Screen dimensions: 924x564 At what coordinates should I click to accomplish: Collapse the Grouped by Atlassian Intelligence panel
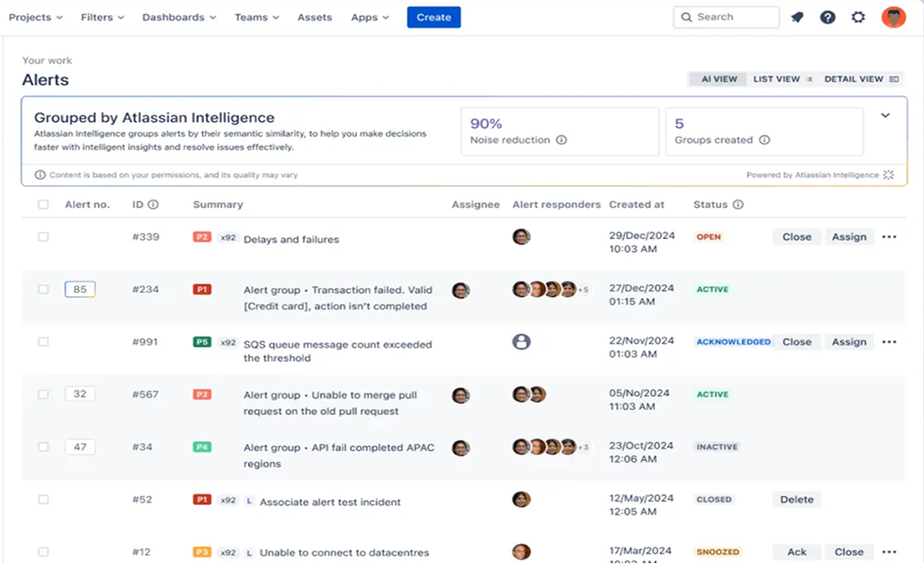coord(885,116)
